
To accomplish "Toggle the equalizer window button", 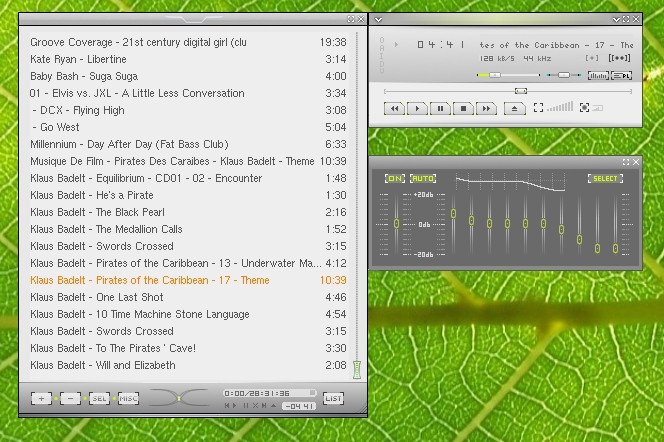I will click(598, 76).
